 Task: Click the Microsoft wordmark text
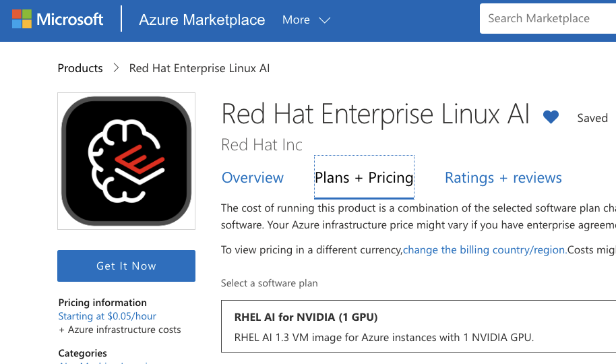click(x=70, y=20)
